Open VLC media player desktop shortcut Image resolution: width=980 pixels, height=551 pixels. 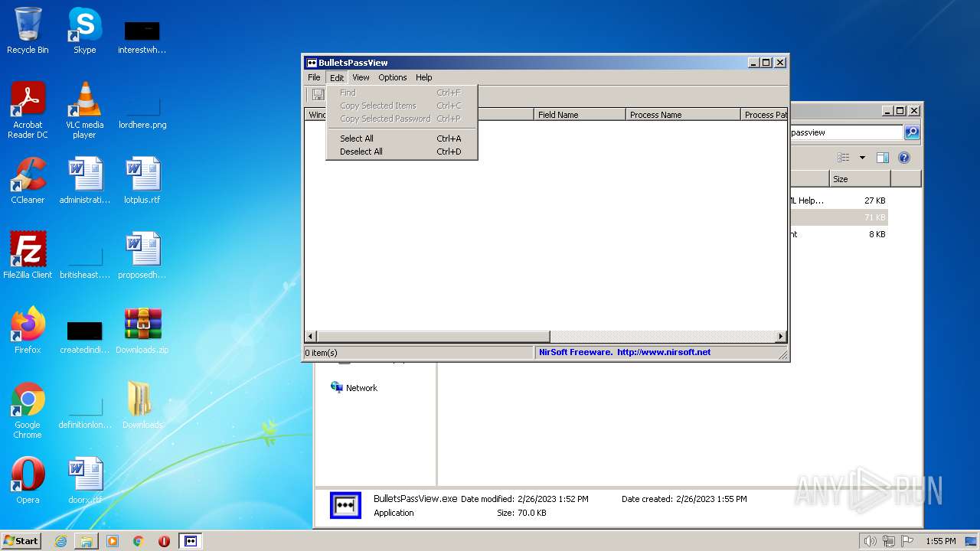point(84,111)
